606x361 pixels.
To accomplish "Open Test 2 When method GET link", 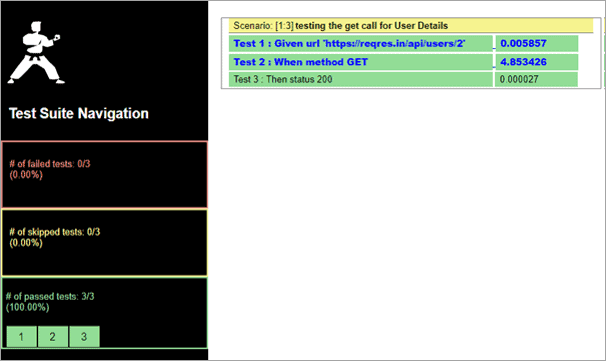I will (300, 62).
